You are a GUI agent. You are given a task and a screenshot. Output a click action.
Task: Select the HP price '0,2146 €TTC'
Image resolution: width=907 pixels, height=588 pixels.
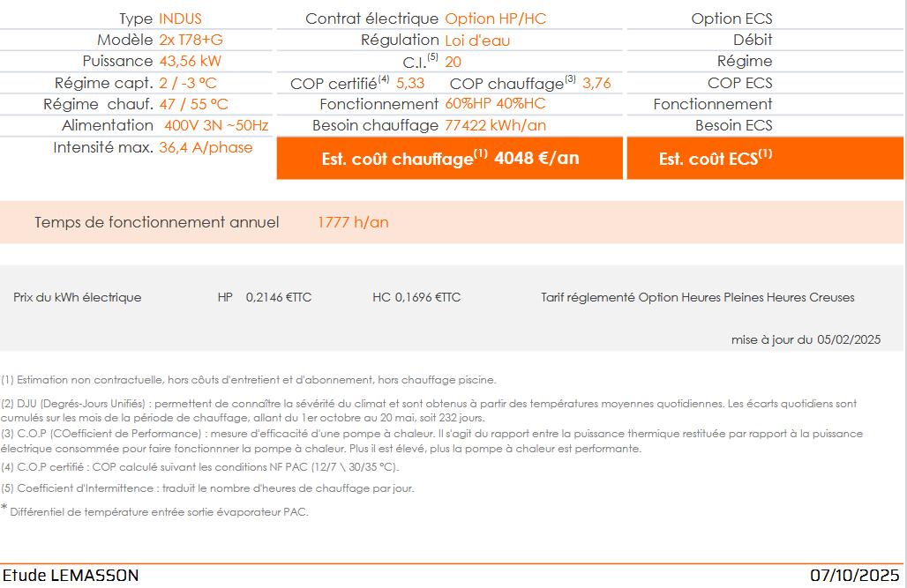(x=279, y=298)
